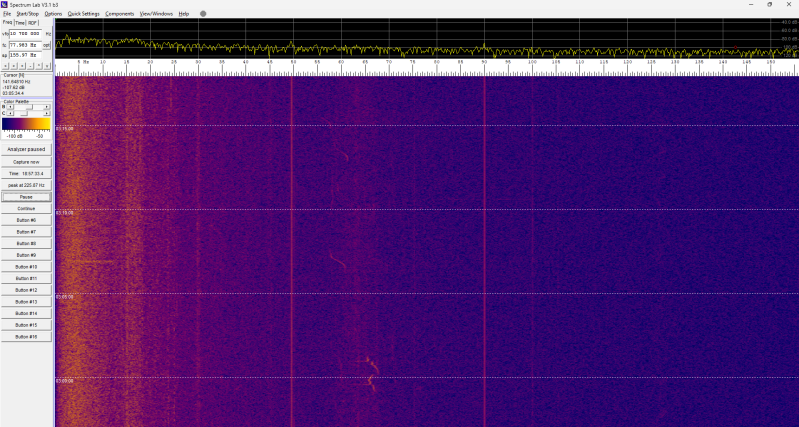Click the Time 18:57:33.4 button
The image size is (799, 427).
pyautogui.click(x=26, y=174)
